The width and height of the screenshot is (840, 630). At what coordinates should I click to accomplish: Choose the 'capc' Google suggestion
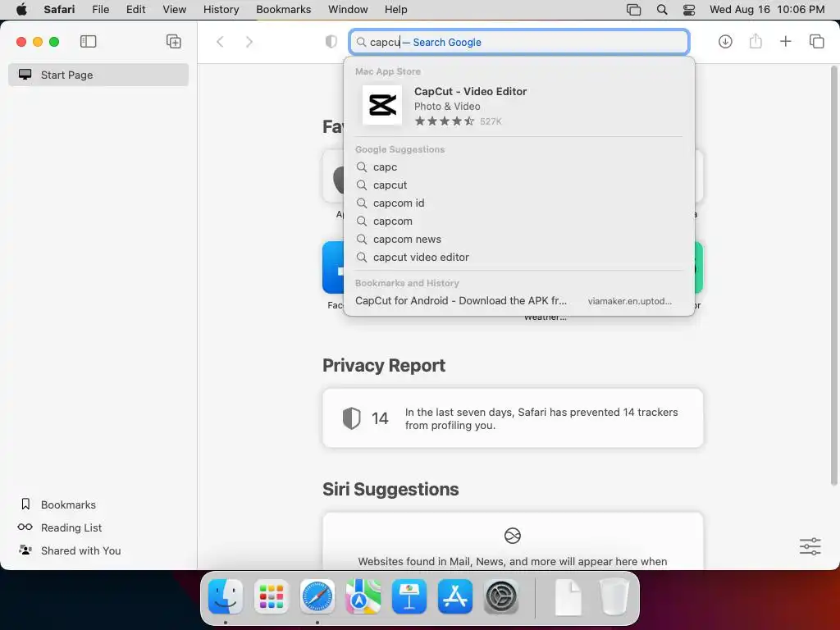pyautogui.click(x=519, y=167)
